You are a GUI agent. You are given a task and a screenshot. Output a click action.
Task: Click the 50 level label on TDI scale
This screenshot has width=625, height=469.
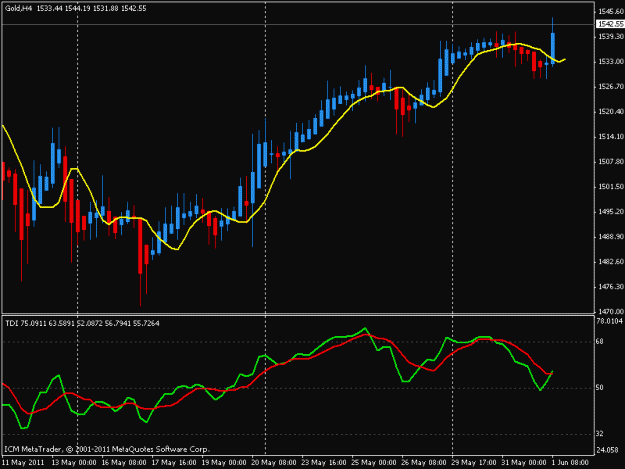(x=599, y=388)
